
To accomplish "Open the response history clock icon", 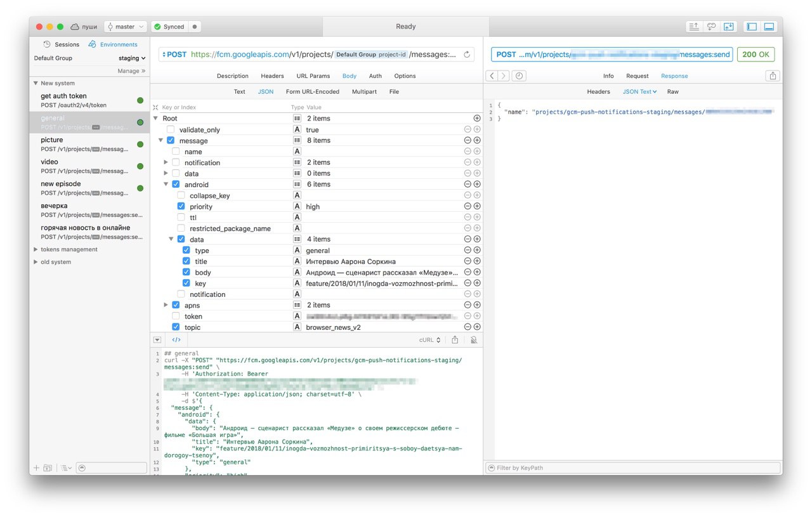I will coord(519,75).
